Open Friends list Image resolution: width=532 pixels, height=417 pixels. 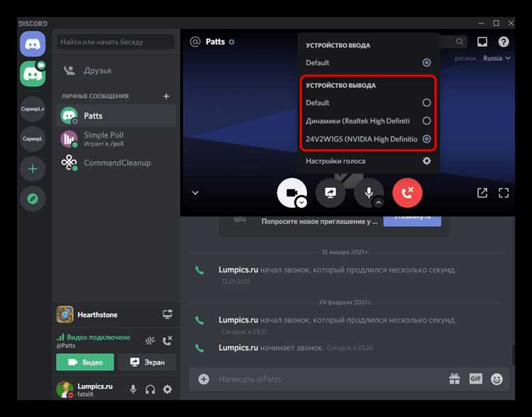[x=116, y=71]
